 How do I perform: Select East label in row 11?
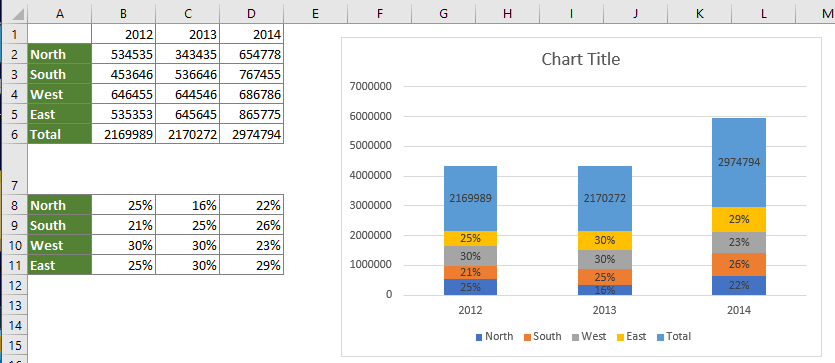pyautogui.click(x=60, y=265)
